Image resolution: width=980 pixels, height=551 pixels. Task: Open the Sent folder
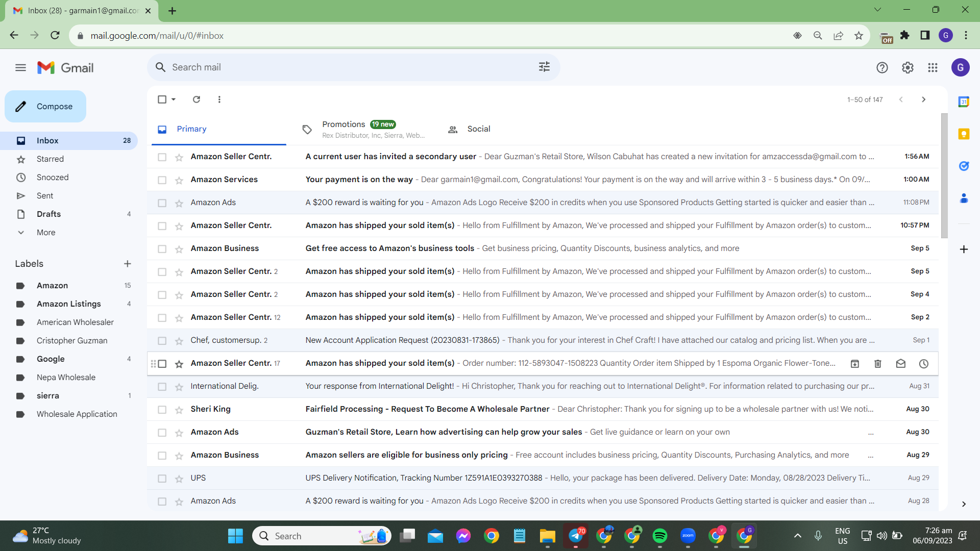point(45,196)
